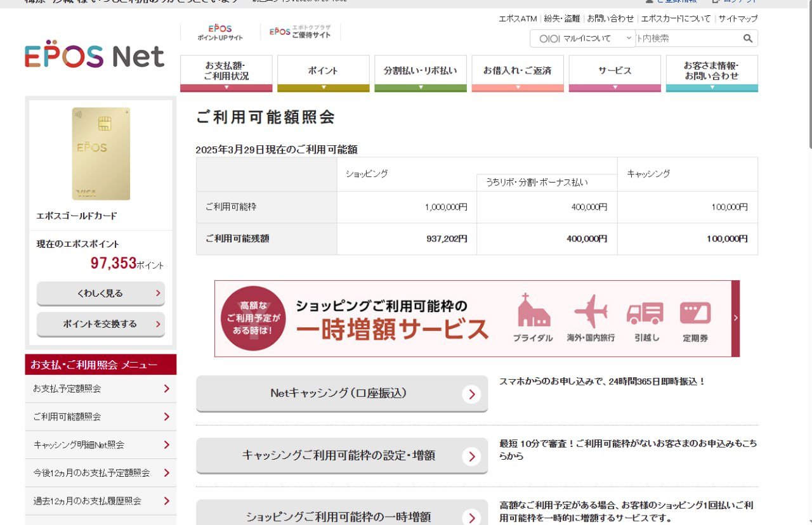Screen dimensions: 812x525
Task: Open the EPOS Net home logo
Action: [94, 56]
